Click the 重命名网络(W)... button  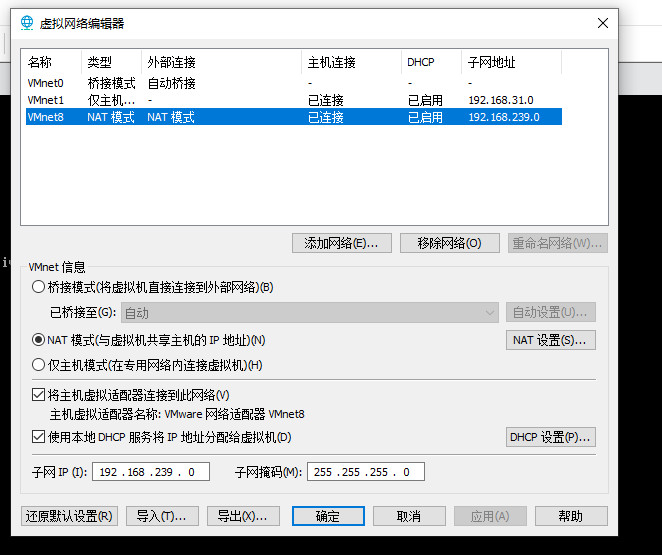coord(558,243)
